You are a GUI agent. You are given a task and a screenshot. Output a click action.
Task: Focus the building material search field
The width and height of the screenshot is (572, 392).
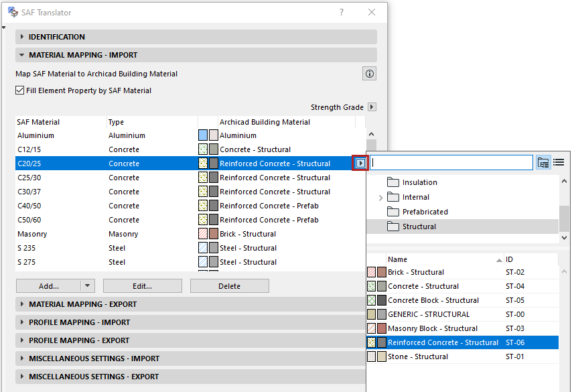click(451, 163)
